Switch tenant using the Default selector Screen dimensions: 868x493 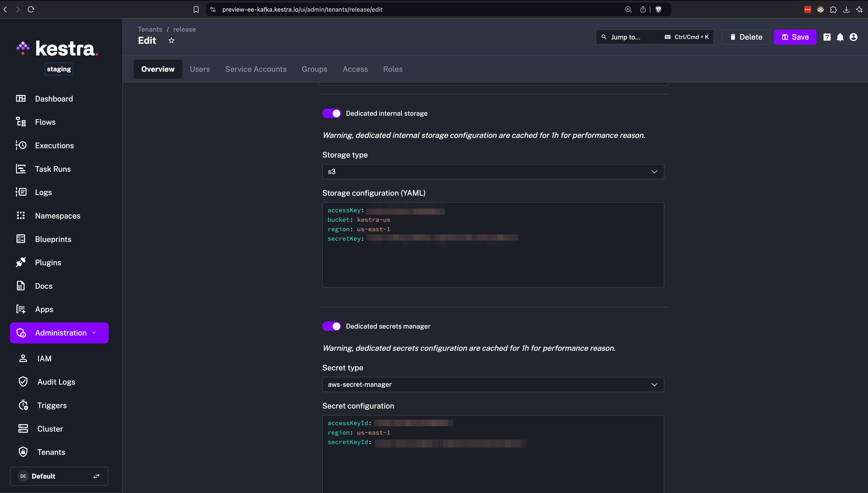pos(59,476)
